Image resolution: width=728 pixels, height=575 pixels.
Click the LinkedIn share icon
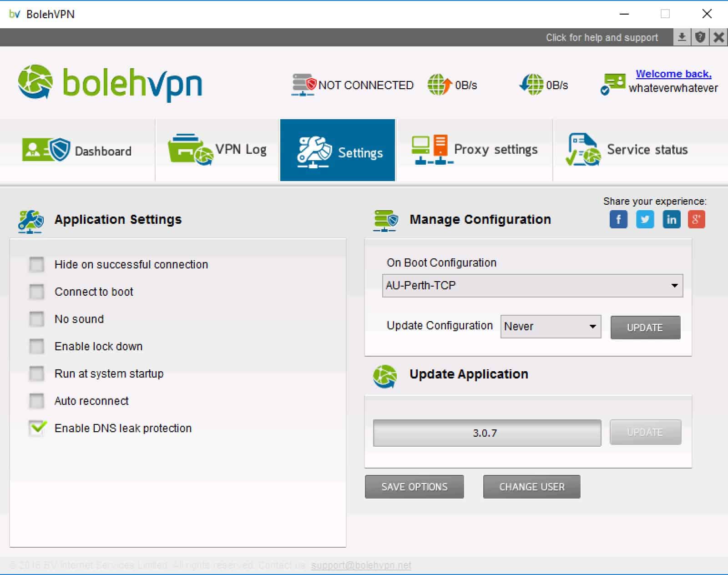(x=671, y=220)
